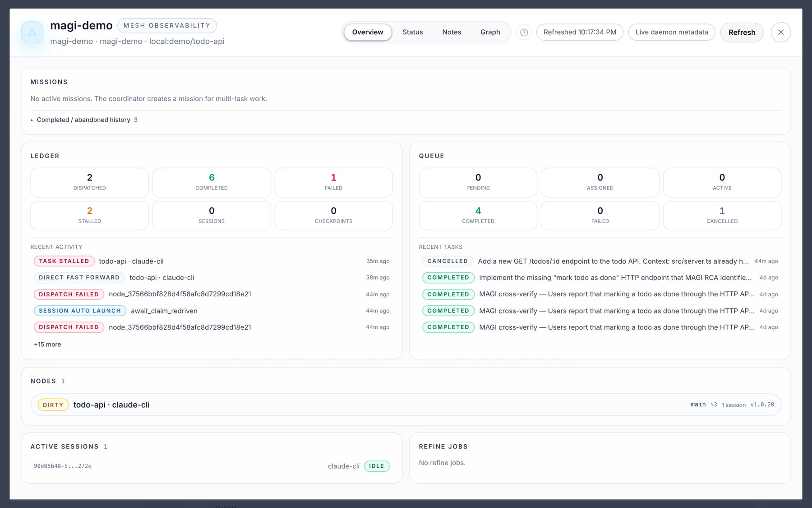Select the Ledger DISPATCHED count card
Screen dimensions: 812x508
click(x=89, y=182)
